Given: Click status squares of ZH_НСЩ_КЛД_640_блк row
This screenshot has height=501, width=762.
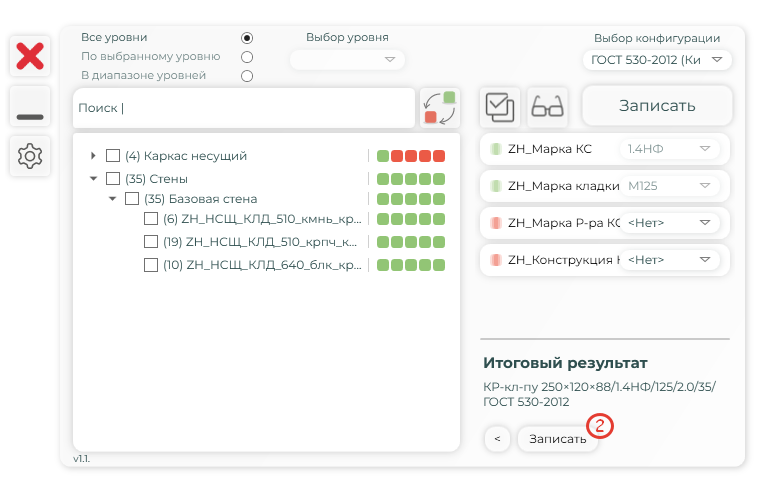Looking at the screenshot, I should (x=411, y=265).
